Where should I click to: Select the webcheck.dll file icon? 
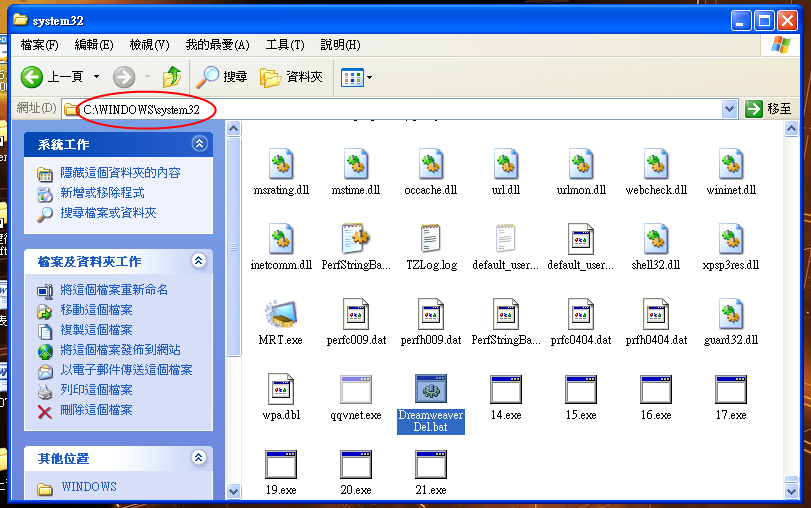click(x=656, y=164)
